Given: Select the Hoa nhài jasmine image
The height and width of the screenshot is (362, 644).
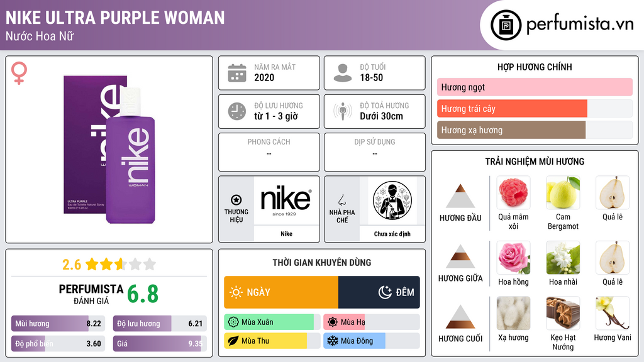Looking at the screenshot, I should click(x=563, y=257).
